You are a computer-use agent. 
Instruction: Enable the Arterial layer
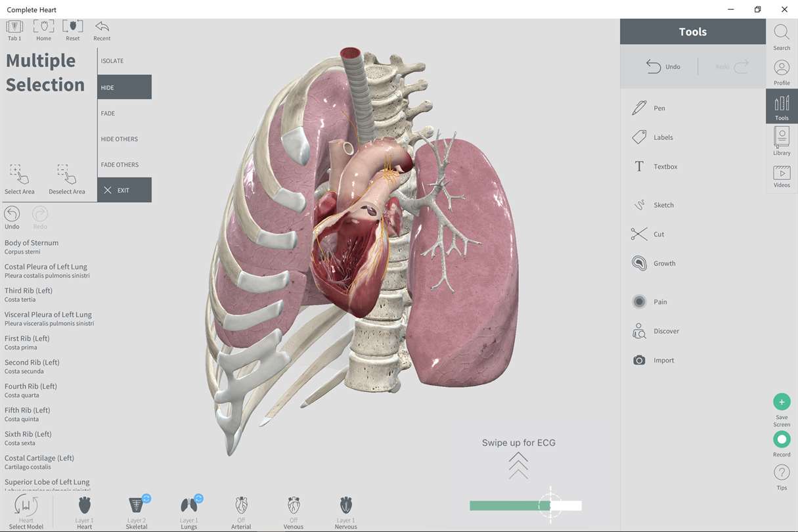[x=241, y=513]
